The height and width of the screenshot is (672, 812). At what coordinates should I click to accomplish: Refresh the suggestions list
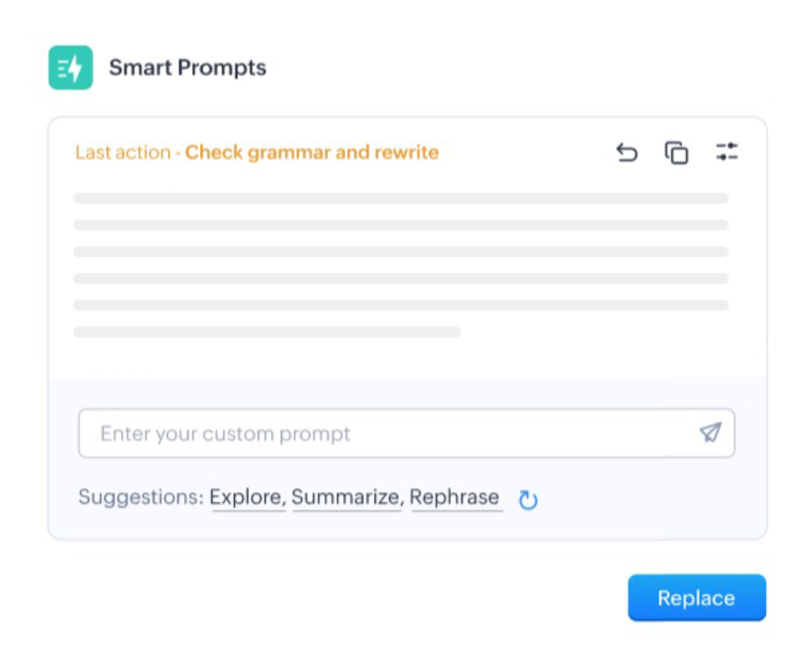[x=528, y=500]
